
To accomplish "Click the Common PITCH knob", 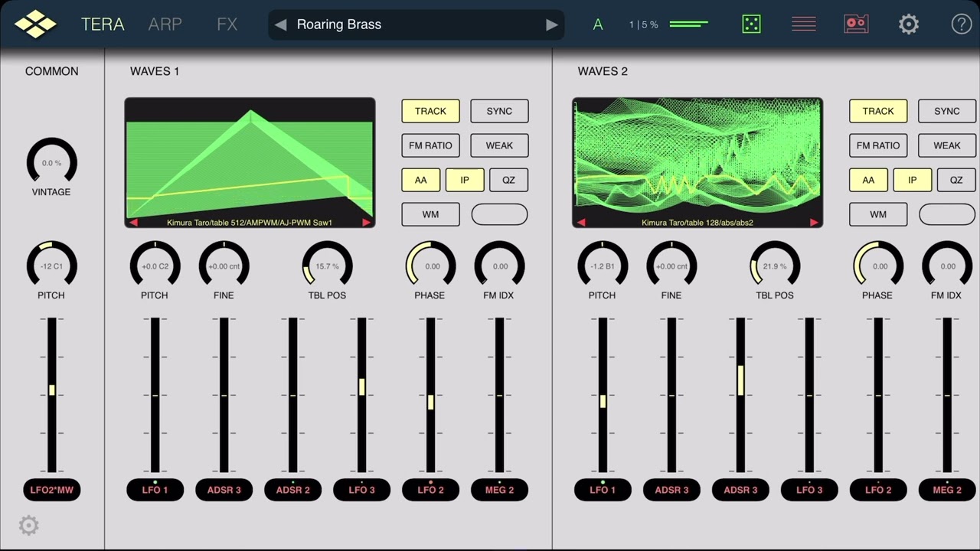I will tap(52, 266).
